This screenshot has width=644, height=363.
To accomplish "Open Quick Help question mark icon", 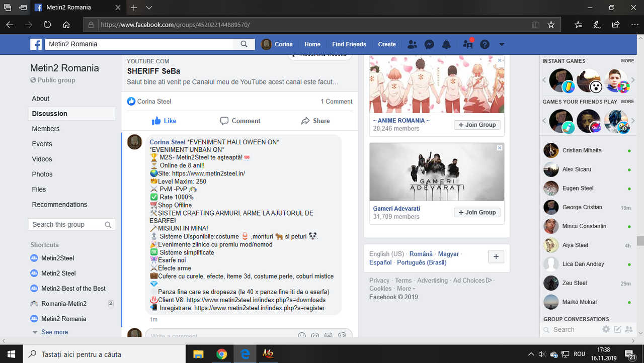I will [485, 44].
